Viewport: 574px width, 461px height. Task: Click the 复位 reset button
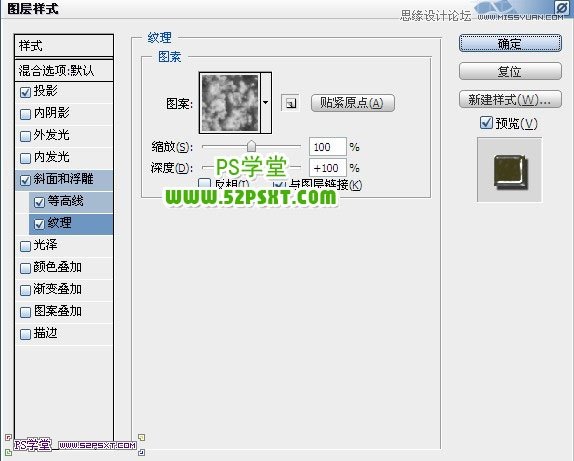pyautogui.click(x=510, y=71)
